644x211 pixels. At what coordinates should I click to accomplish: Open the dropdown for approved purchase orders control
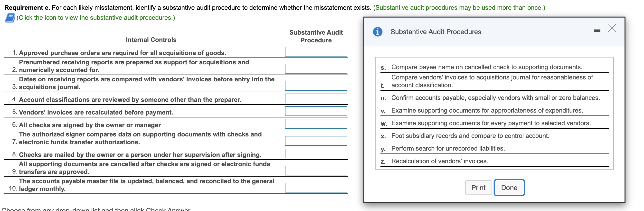316,52
